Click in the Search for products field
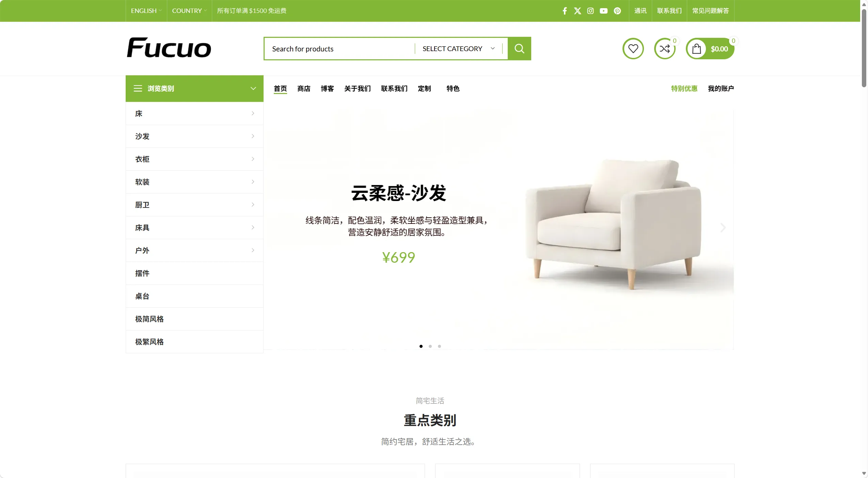 tap(340, 49)
